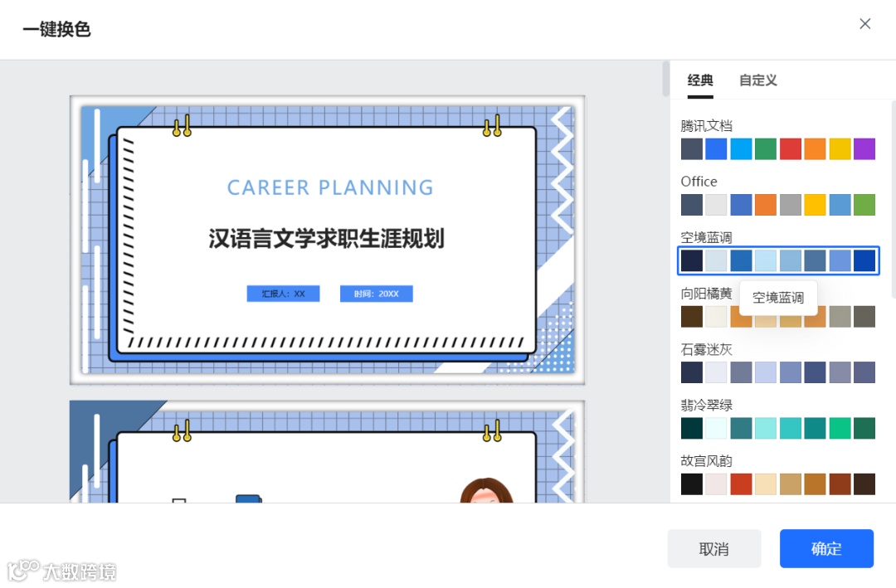The width and height of the screenshot is (896, 588).
Task: Choose the red swatch in 故宫风韵
Action: pos(741,484)
